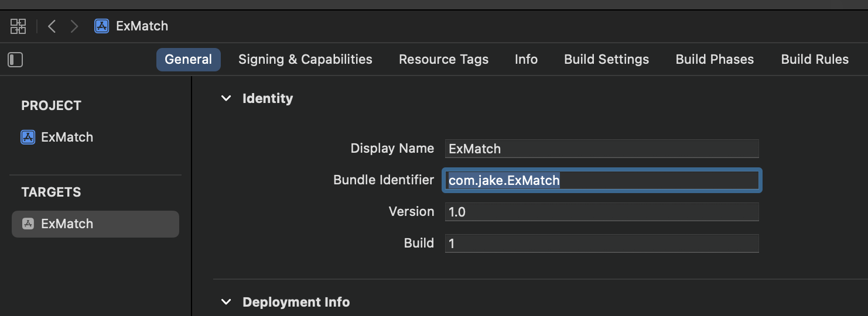Click the Version field showing 1.0
Image resolution: width=868 pixels, height=316 pixels.
(x=602, y=212)
